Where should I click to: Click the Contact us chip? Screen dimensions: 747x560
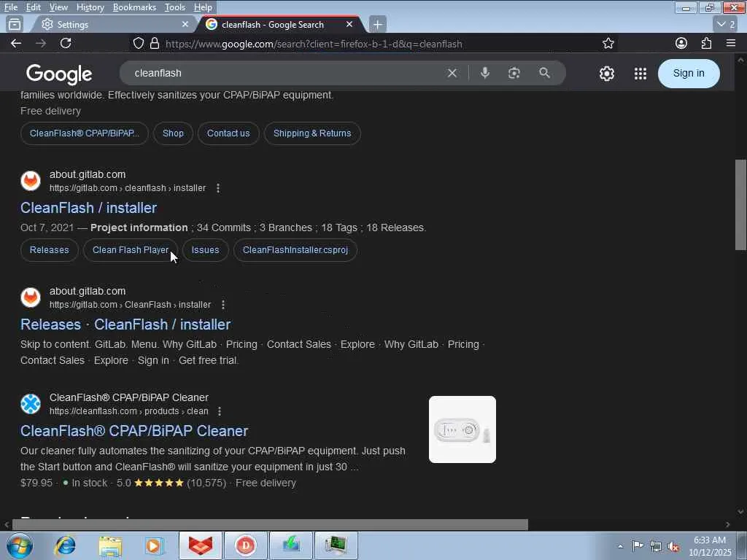(228, 133)
